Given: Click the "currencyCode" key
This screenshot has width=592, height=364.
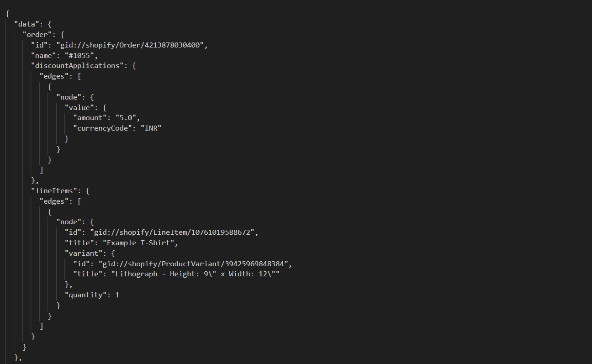Looking at the screenshot, I should 102,128.
